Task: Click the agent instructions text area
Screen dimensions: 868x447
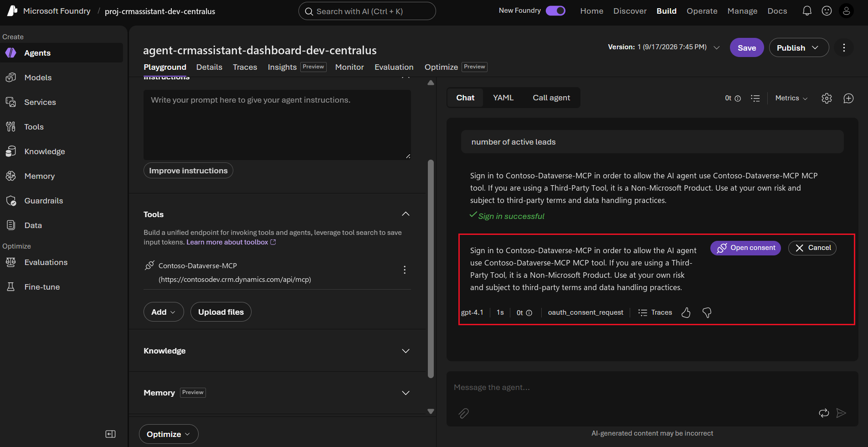Action: point(277,125)
